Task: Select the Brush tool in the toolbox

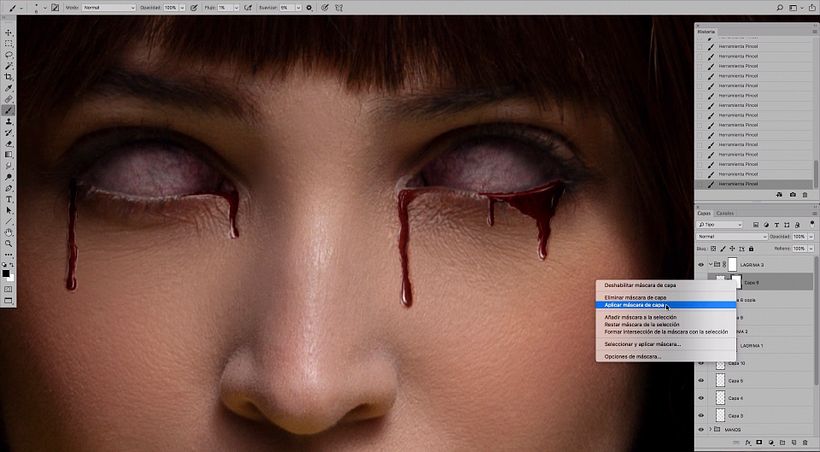Action: 8,110
